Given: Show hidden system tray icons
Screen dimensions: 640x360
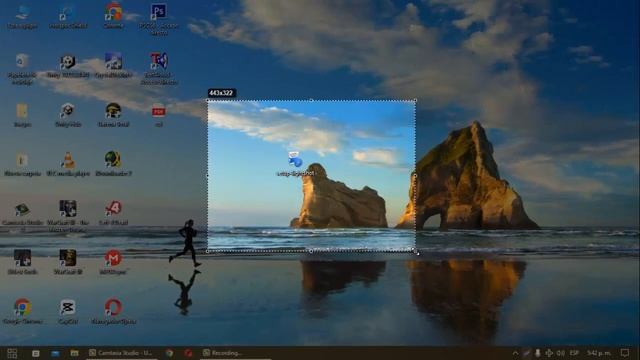Looking at the screenshot, I should 515,353.
